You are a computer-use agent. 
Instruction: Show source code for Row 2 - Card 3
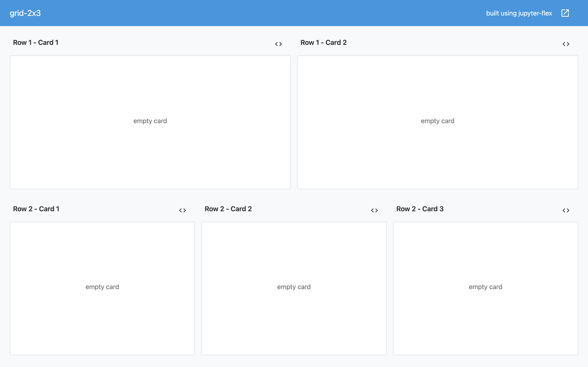[x=566, y=210]
